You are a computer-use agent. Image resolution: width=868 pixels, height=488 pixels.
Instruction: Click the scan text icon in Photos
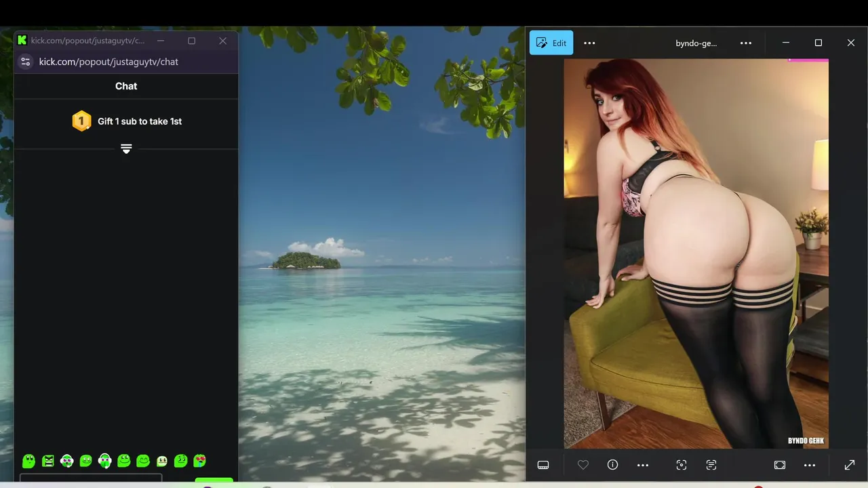[x=711, y=465]
